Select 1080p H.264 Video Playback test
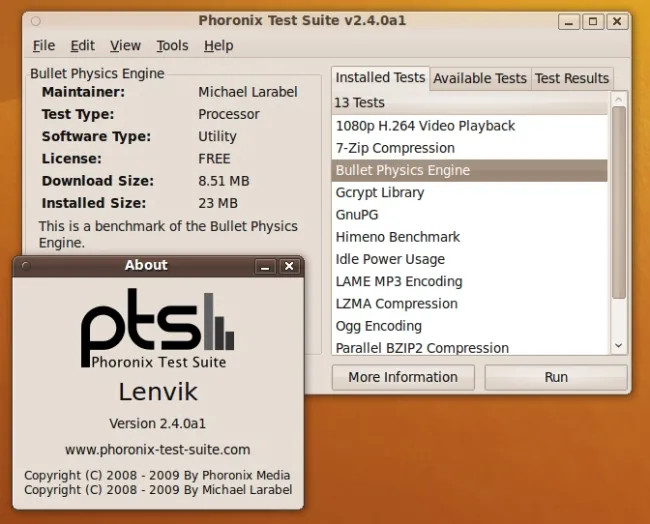Image resolution: width=650 pixels, height=524 pixels. point(469,126)
